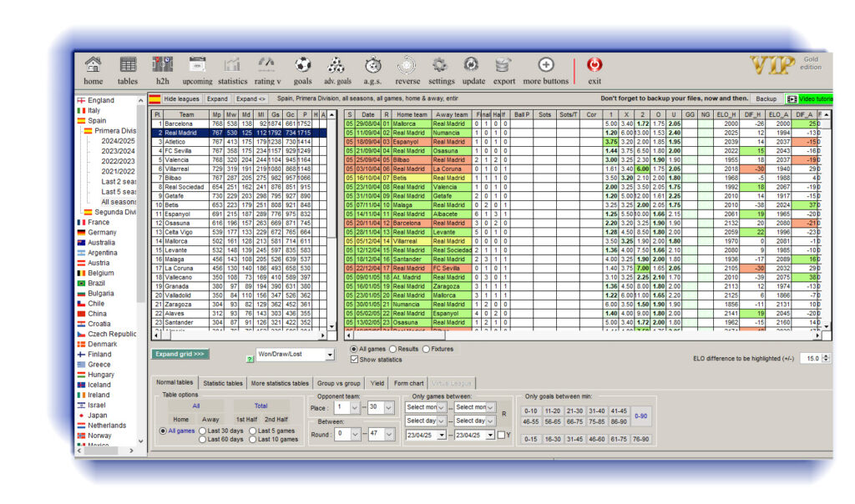This screenshot has width=855, height=504.
Task: Open the export database icon
Action: (x=503, y=65)
